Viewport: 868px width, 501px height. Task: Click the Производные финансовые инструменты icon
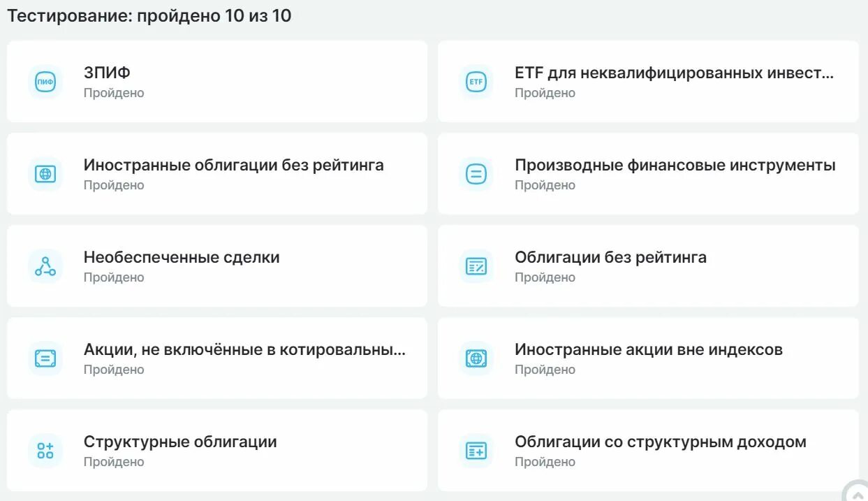click(476, 174)
